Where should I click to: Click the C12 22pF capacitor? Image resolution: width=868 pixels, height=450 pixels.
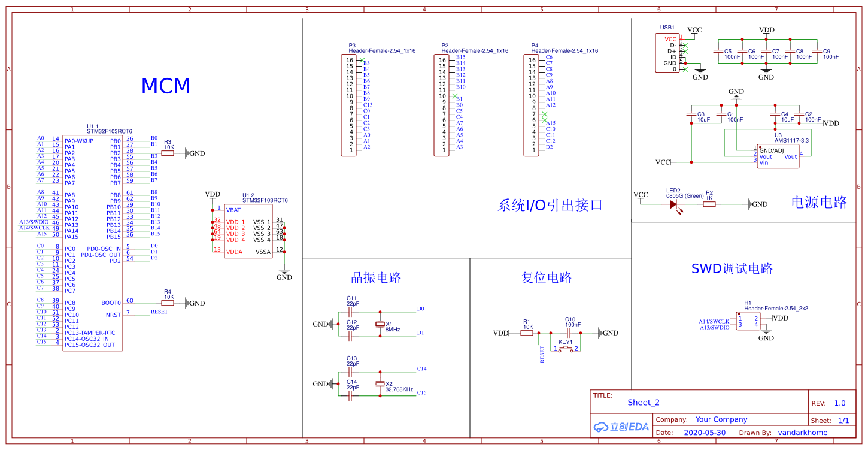[x=350, y=336]
